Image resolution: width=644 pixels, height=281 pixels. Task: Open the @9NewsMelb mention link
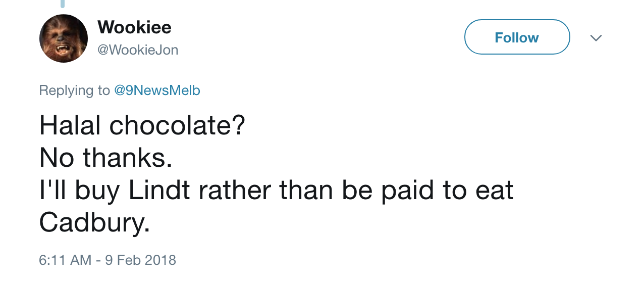[157, 90]
